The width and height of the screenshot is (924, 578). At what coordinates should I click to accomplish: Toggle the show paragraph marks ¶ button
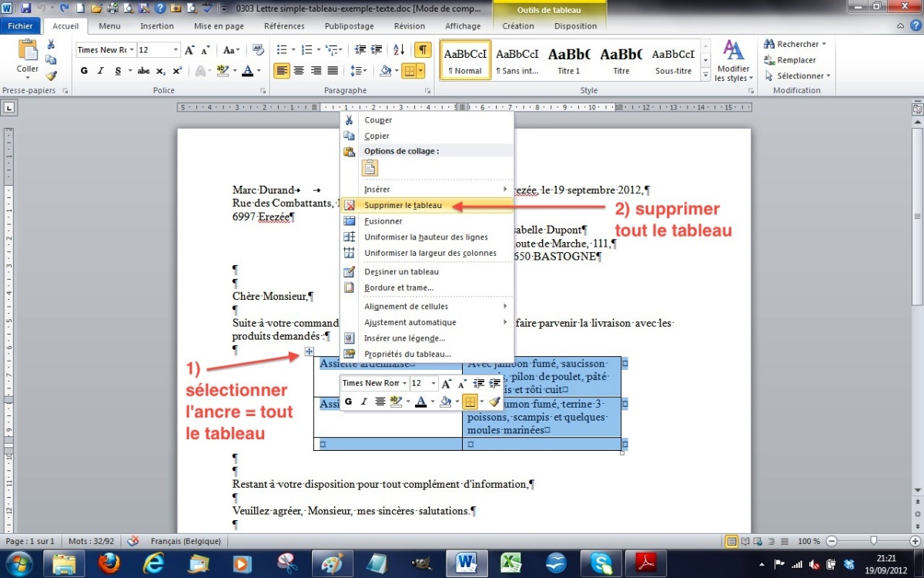point(423,50)
